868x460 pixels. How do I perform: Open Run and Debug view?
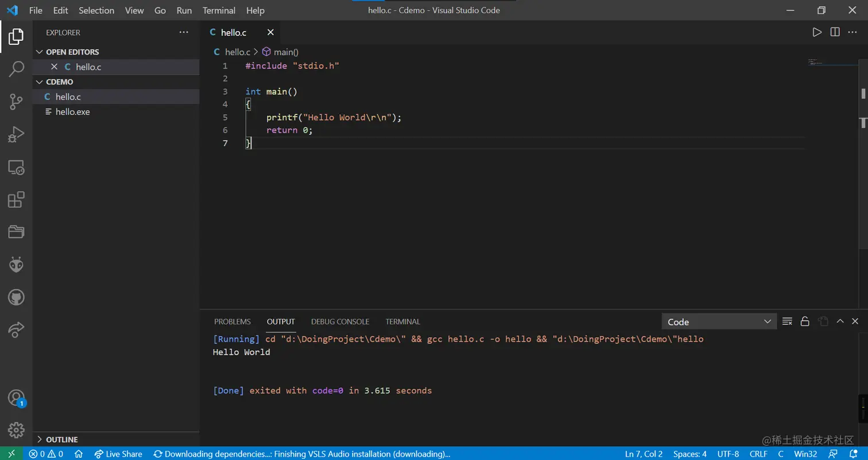(16, 134)
